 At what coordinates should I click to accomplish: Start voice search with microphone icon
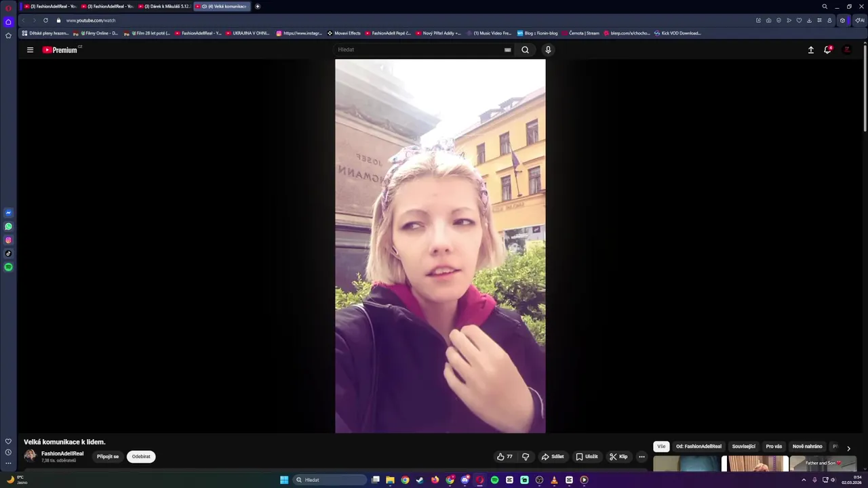click(548, 49)
